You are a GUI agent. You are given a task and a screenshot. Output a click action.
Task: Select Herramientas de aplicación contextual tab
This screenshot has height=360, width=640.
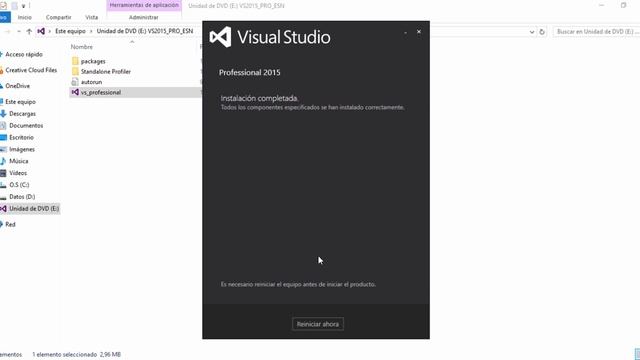144,5
